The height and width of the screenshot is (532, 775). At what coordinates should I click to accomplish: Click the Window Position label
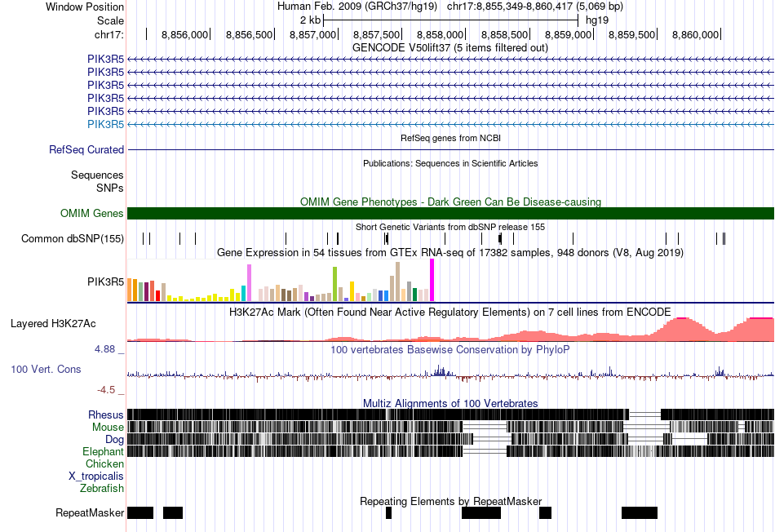coord(85,7)
